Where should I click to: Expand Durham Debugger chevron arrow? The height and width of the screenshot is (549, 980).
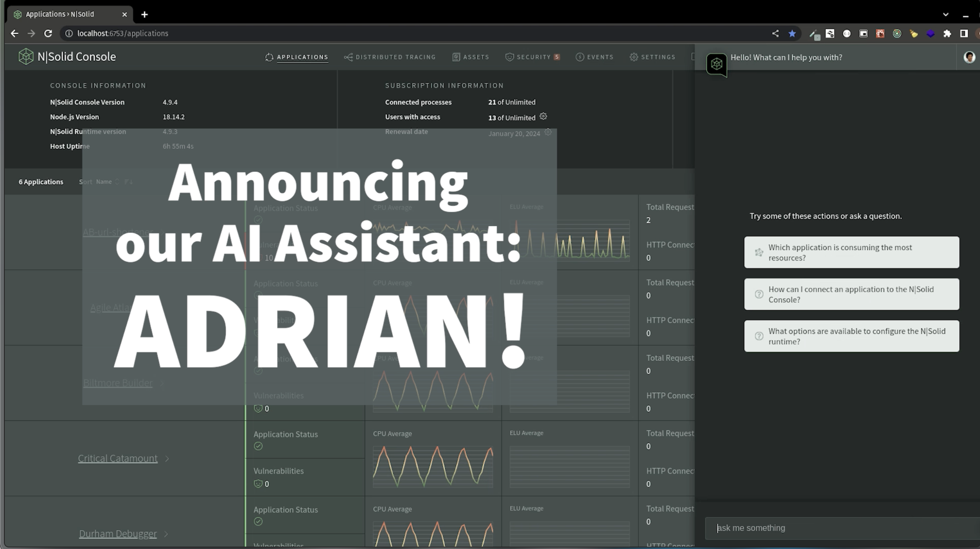tap(166, 534)
